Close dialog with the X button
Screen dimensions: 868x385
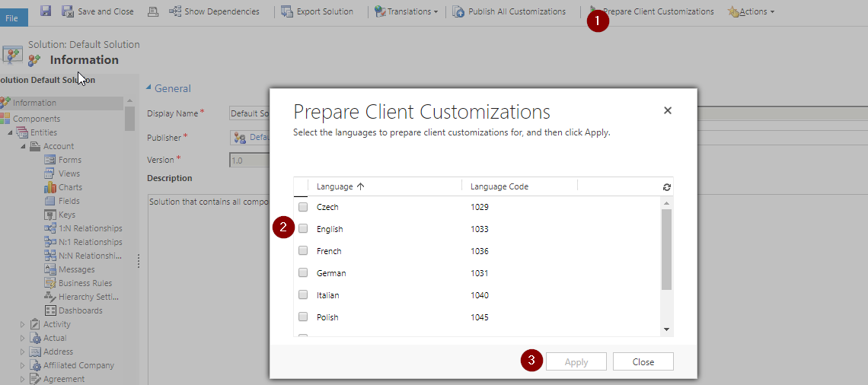tap(668, 110)
